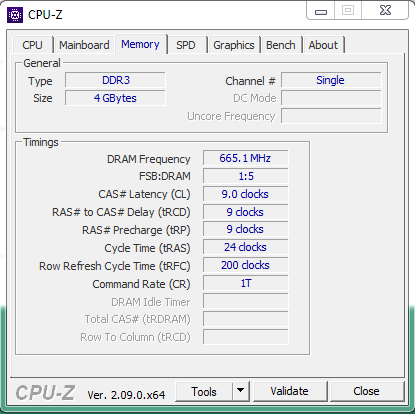Click the empty DRAM Idle Timer field
The image size is (415, 414).
point(245,301)
